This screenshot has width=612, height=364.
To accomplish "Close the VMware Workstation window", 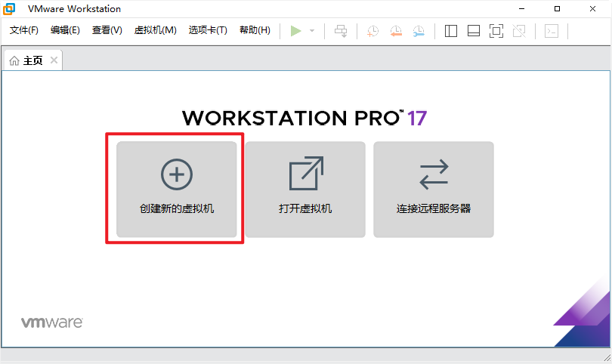I will [592, 8].
